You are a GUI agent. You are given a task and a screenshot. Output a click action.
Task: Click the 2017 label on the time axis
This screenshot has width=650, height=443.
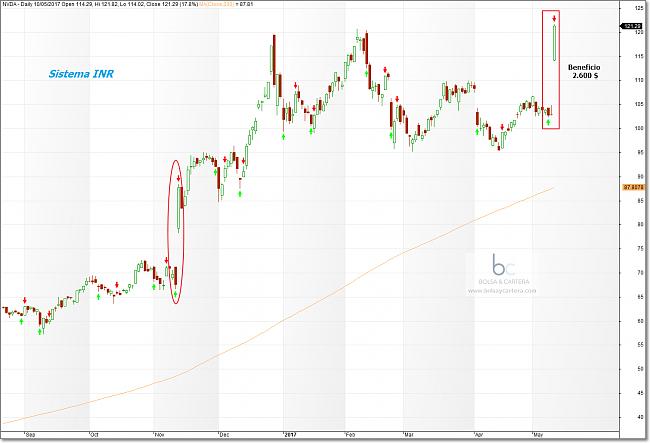pos(287,436)
